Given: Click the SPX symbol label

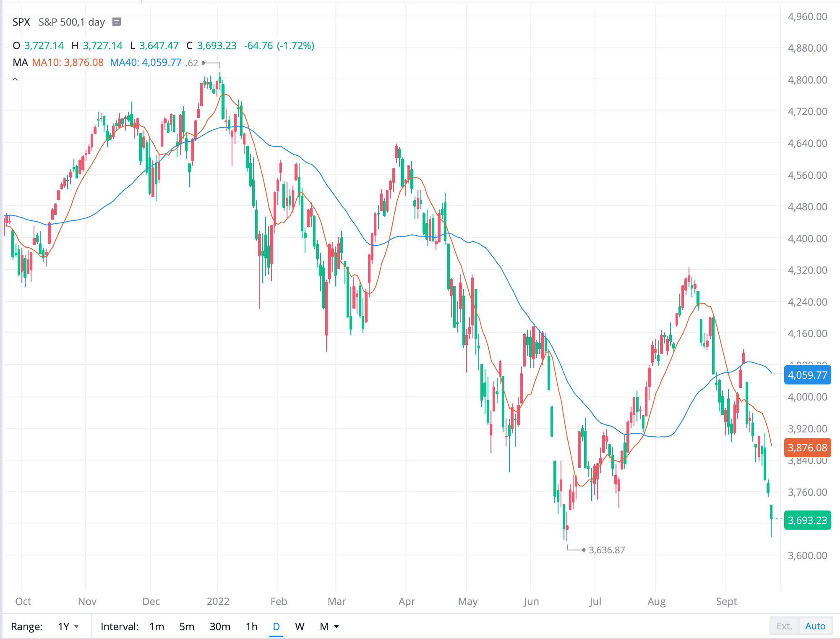Looking at the screenshot, I should (x=21, y=22).
